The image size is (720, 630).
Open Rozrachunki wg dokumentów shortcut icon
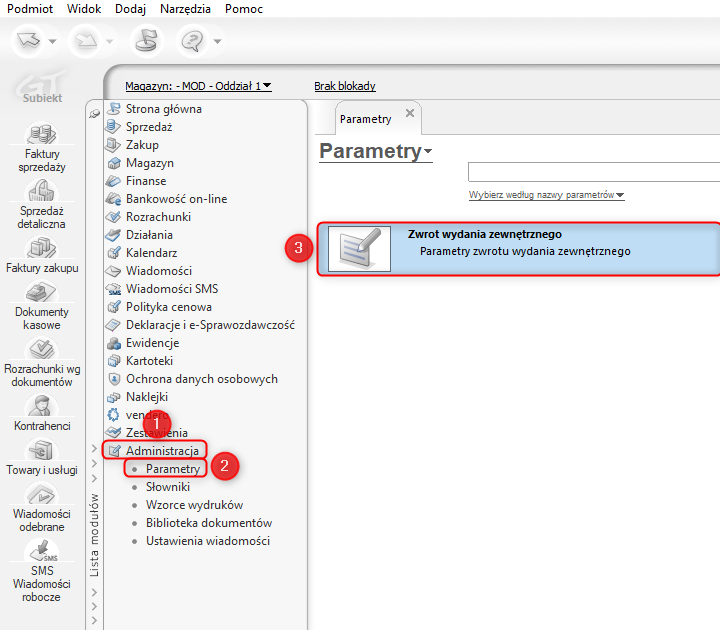[x=42, y=349]
